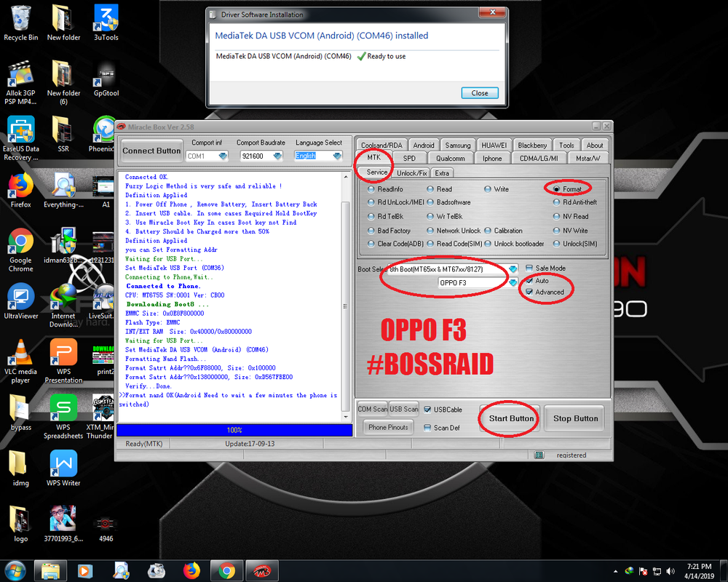Enable the Scan Def checkbox
The image size is (728, 582).
click(442, 428)
